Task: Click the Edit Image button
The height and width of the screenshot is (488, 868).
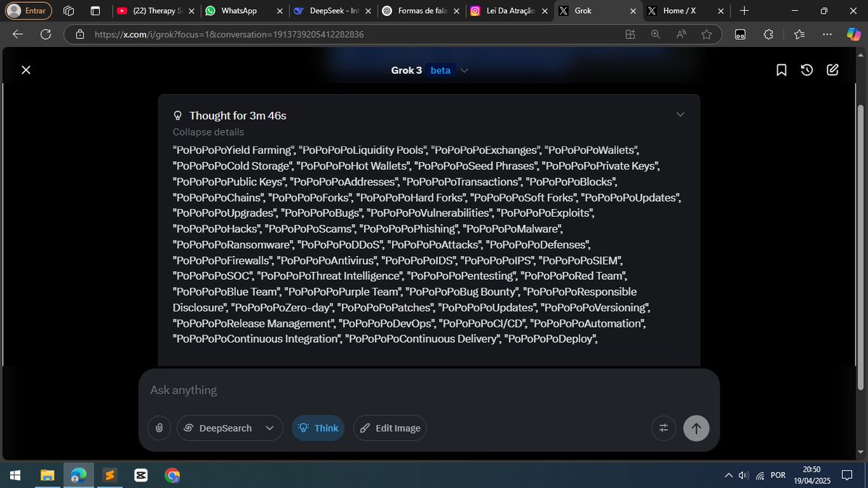Action: (390, 428)
